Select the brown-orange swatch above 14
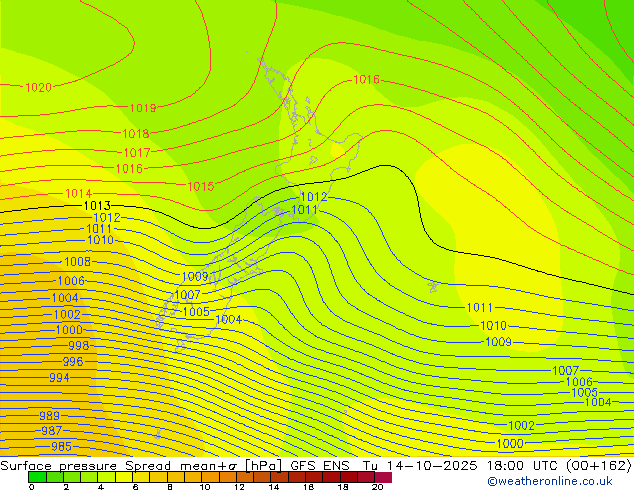Screen dimensions: 634x490 pyautogui.click(x=279, y=477)
